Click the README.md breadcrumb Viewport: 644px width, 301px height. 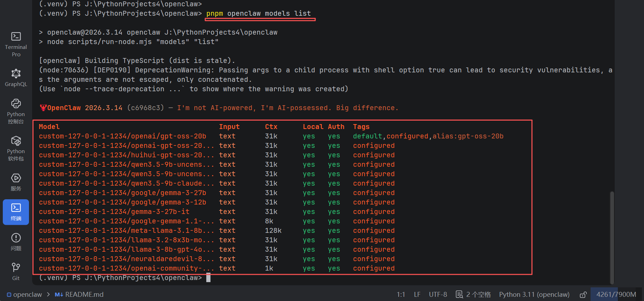coord(79,294)
